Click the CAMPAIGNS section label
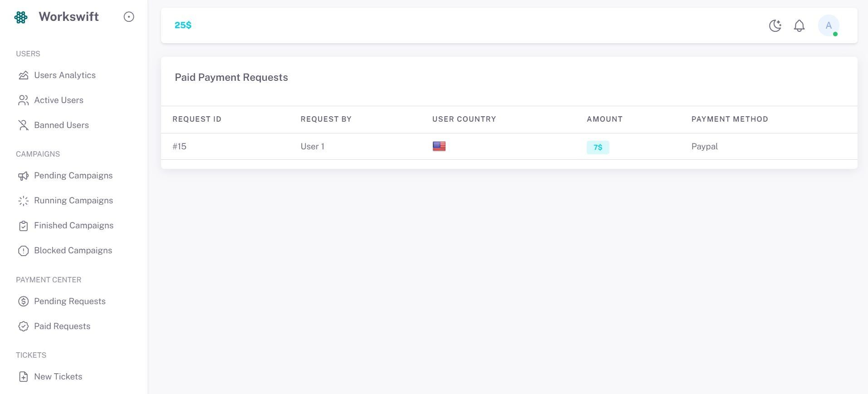 [38, 154]
